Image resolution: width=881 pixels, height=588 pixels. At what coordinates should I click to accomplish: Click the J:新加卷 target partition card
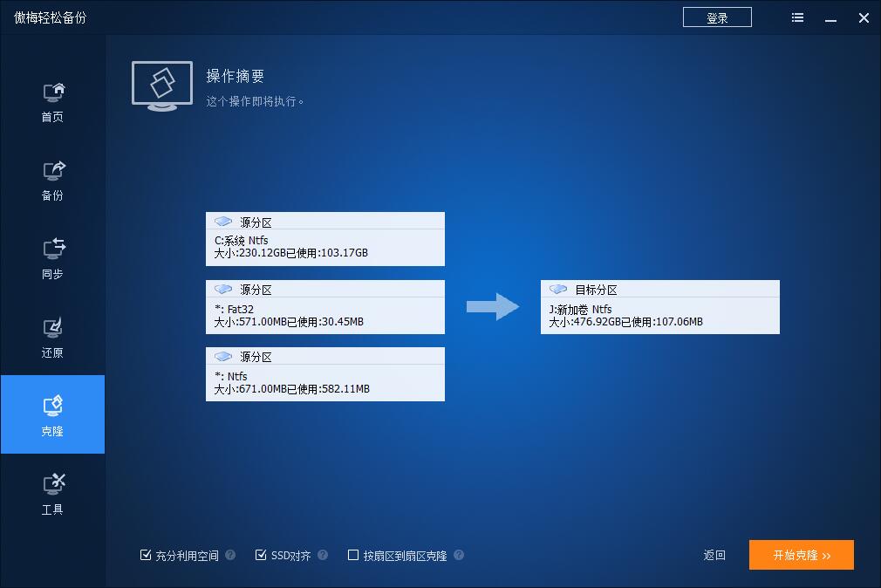point(660,307)
